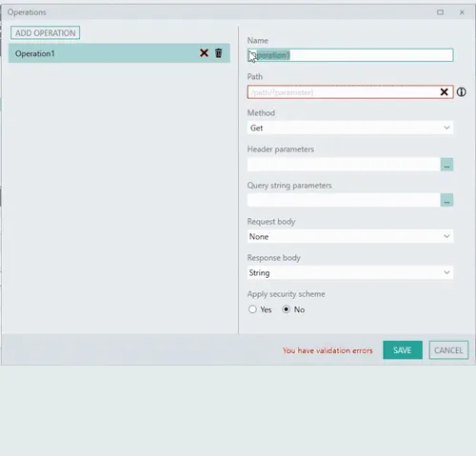Clear the Path field with X icon
This screenshot has height=456, width=476.
(444, 92)
